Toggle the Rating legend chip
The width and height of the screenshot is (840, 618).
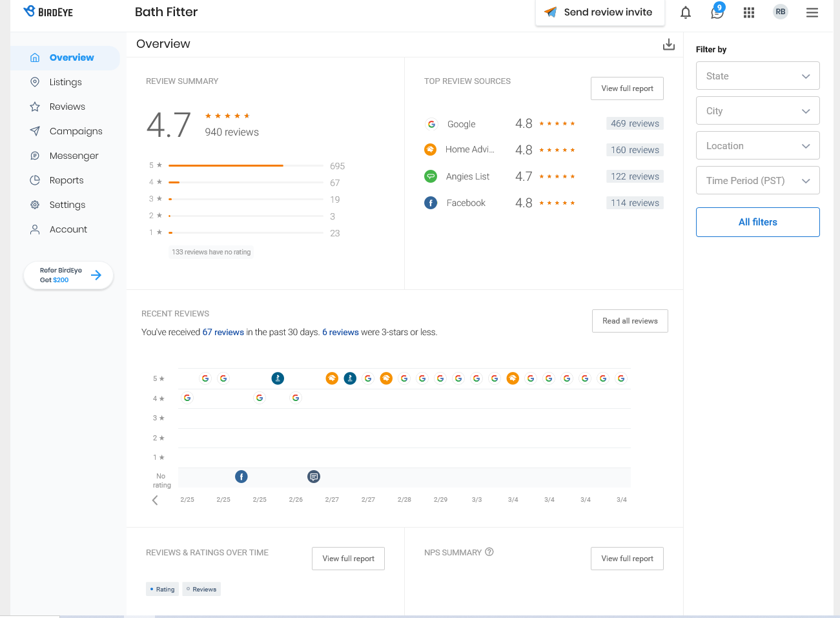162,589
